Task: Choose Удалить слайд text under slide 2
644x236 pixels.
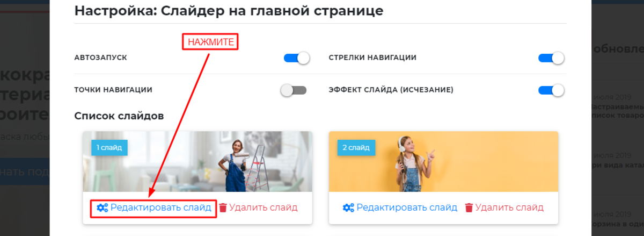Action: pyautogui.click(x=509, y=208)
